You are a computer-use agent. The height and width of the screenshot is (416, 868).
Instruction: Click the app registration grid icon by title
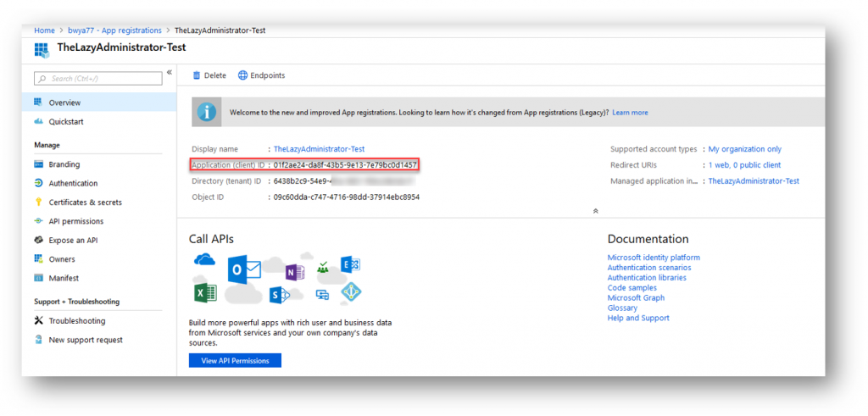coord(42,49)
